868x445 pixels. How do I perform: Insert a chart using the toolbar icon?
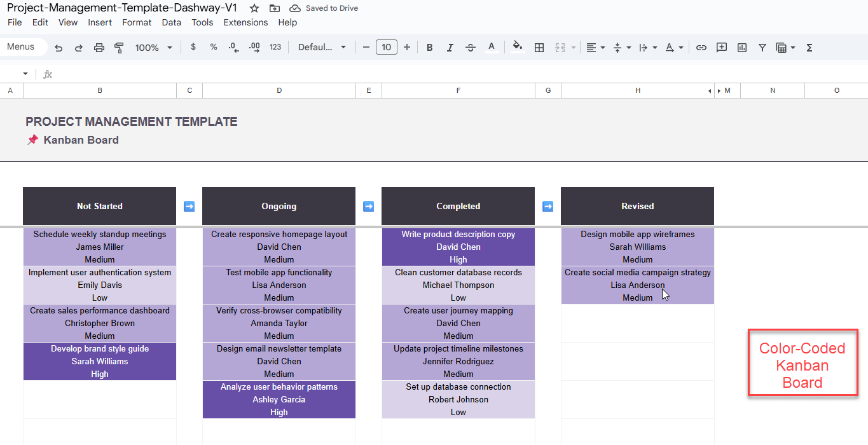pos(741,47)
